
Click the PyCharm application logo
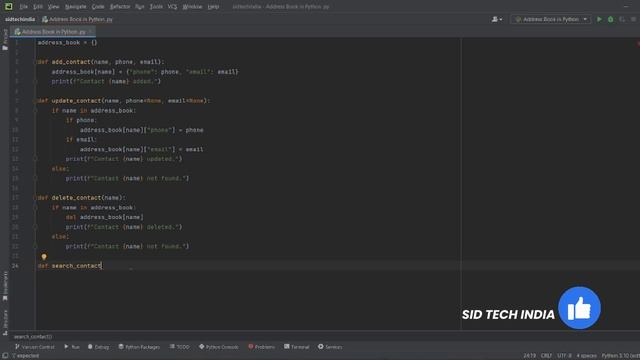tap(8, 7)
